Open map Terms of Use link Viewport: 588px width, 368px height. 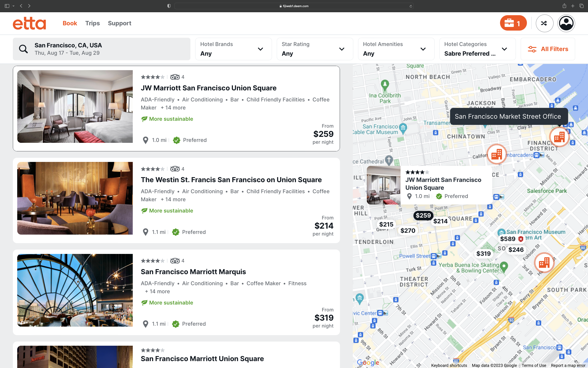click(x=534, y=365)
